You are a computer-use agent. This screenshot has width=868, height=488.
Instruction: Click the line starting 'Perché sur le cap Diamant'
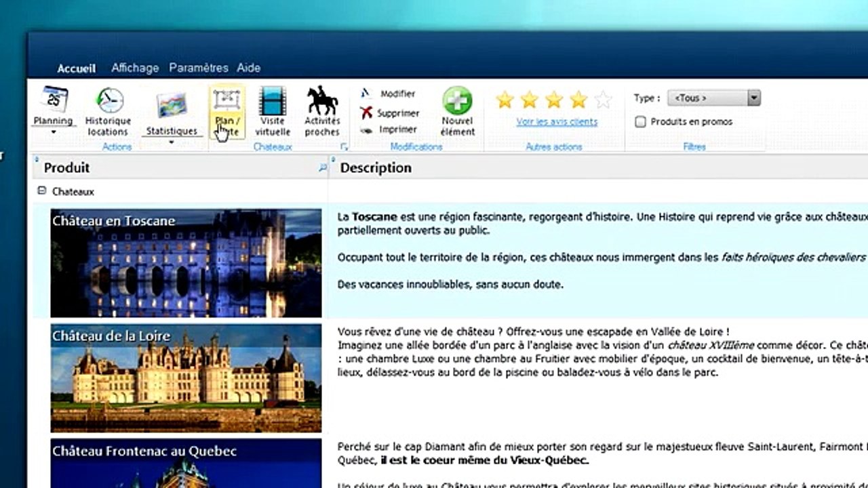point(603,447)
